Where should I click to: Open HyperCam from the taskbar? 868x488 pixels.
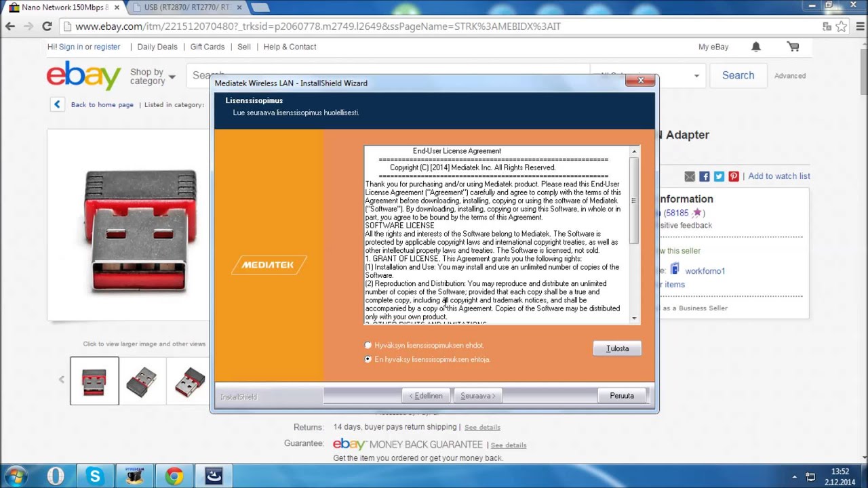[134, 476]
